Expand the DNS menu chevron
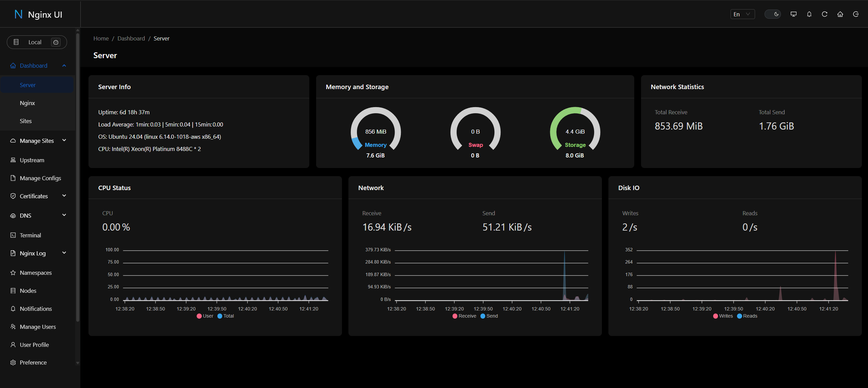 pos(64,215)
